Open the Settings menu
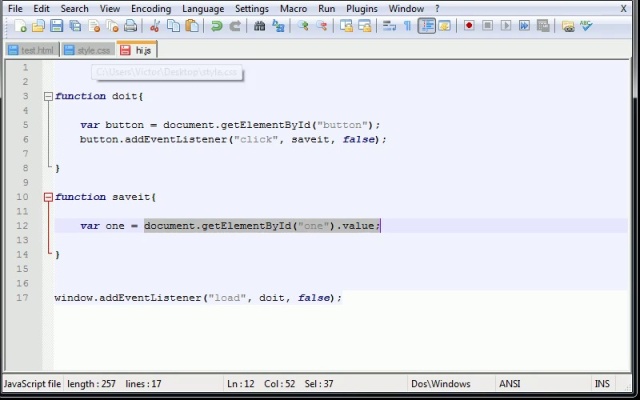The height and width of the screenshot is (400, 640). coord(252,9)
